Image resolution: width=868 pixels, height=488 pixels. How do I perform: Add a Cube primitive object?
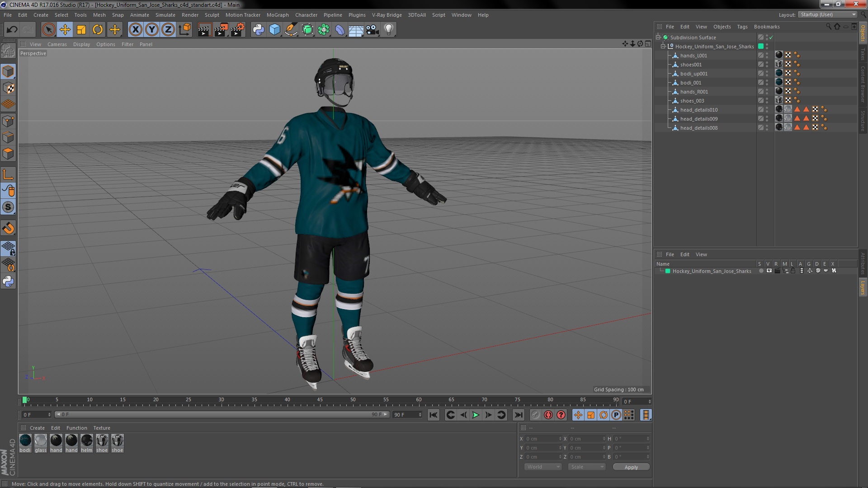pos(274,30)
